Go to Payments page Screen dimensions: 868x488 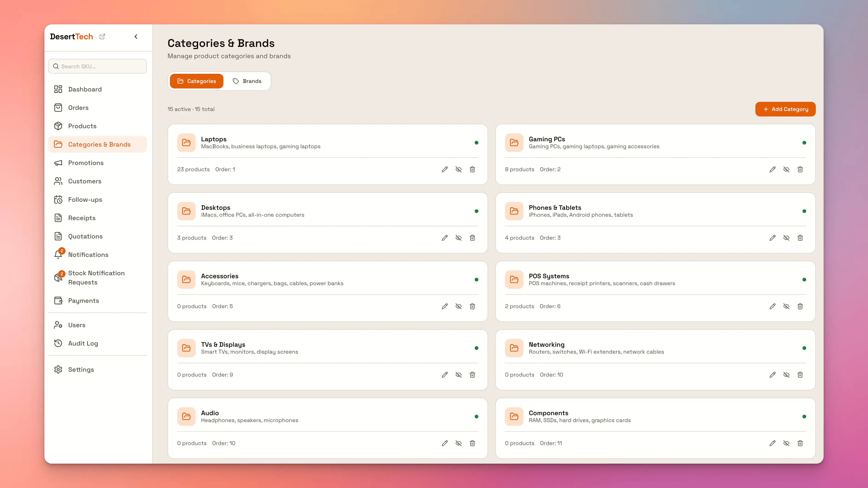97,301
